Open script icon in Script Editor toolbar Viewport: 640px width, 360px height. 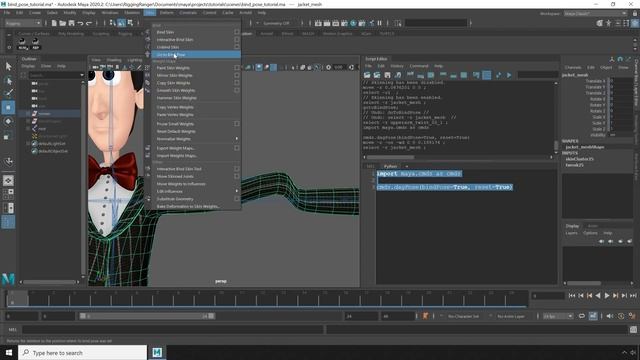coord(367,75)
